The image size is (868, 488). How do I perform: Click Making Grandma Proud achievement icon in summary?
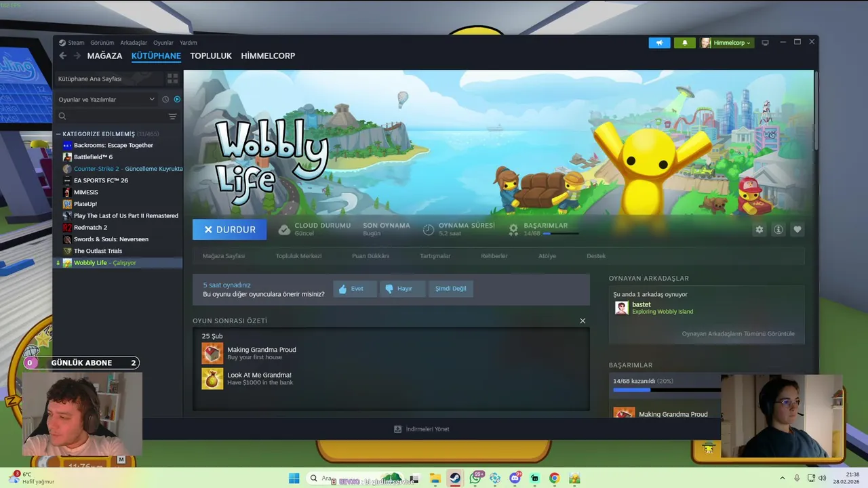click(x=212, y=353)
